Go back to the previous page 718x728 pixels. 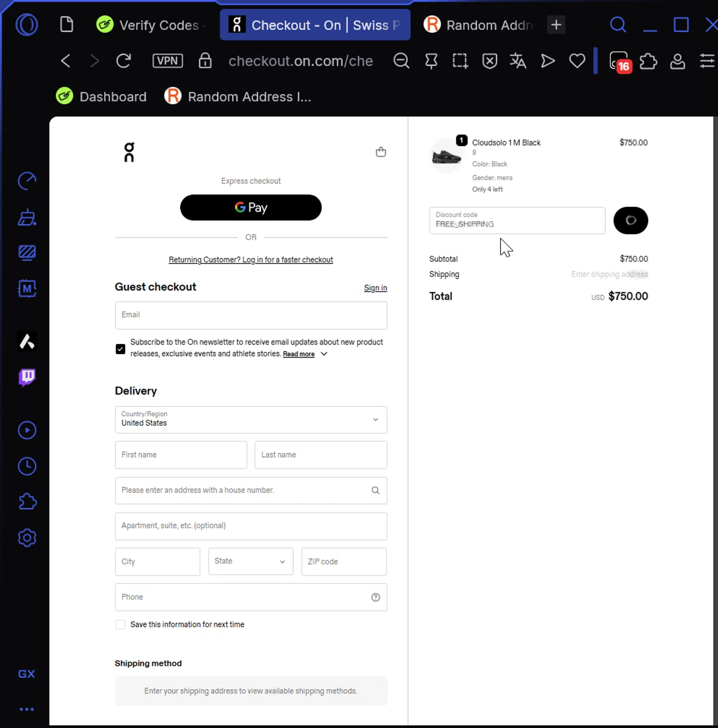click(x=66, y=61)
